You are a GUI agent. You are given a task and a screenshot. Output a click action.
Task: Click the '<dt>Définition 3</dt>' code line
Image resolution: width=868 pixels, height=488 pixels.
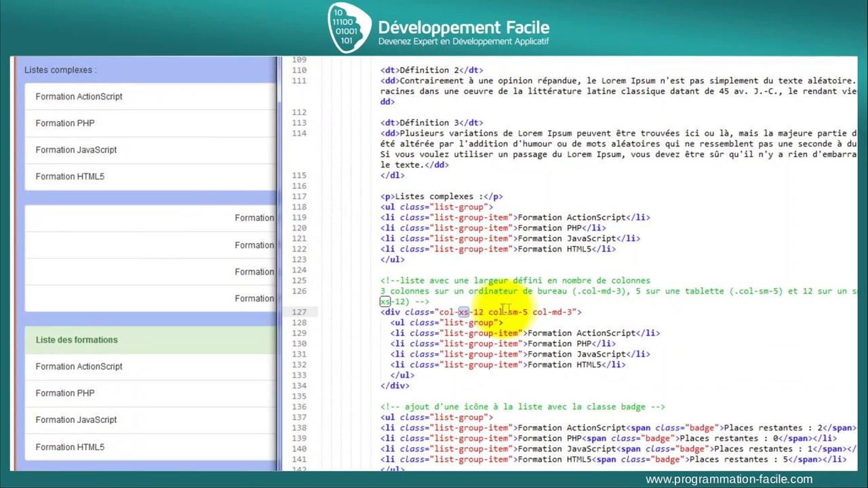pyautogui.click(x=431, y=123)
